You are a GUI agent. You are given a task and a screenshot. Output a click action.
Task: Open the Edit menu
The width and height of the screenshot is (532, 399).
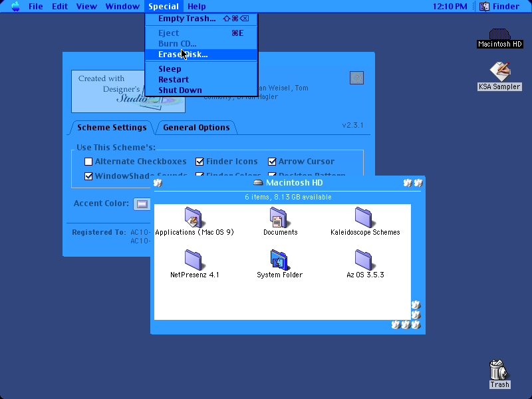(60, 7)
